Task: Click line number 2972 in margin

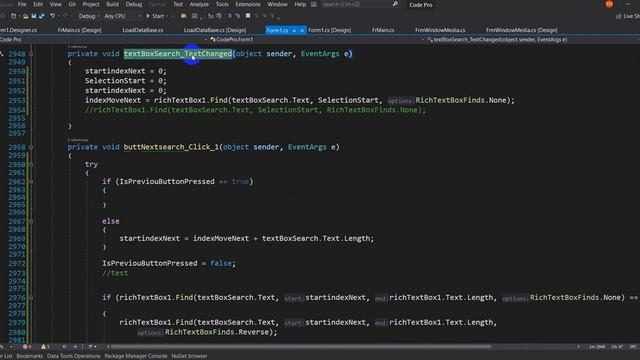Action: [17, 264]
